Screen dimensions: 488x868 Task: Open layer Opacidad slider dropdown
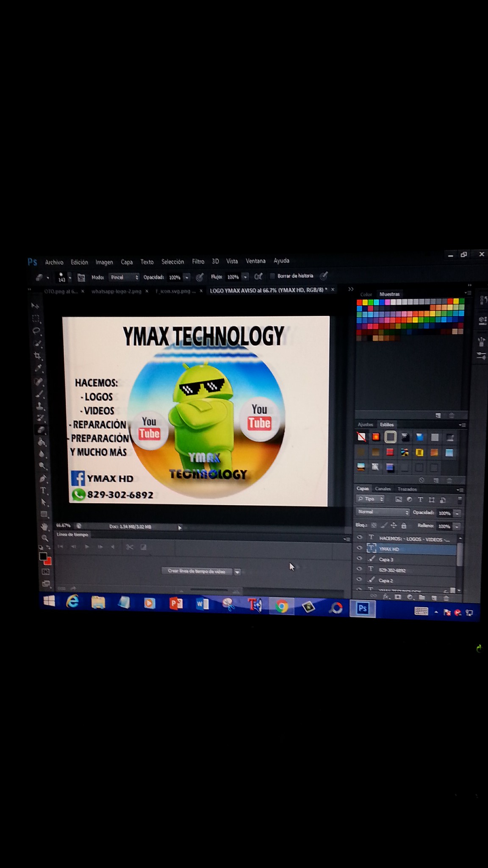tap(457, 513)
